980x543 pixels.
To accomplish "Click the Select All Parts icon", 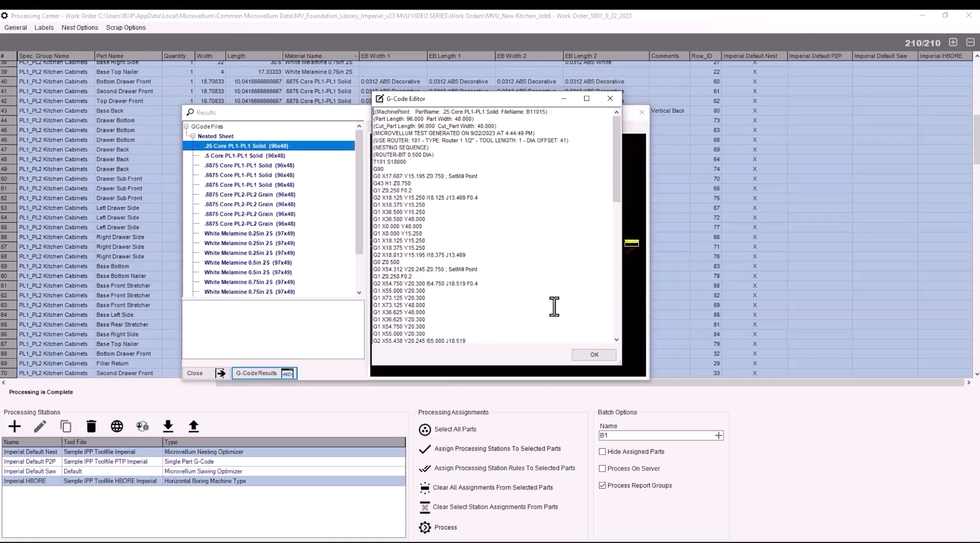I will [x=425, y=430].
